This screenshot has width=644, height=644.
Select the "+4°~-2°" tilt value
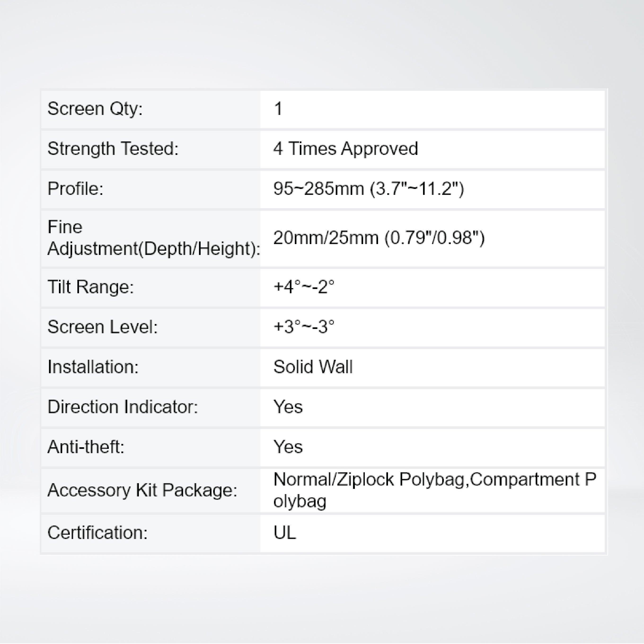[304, 287]
